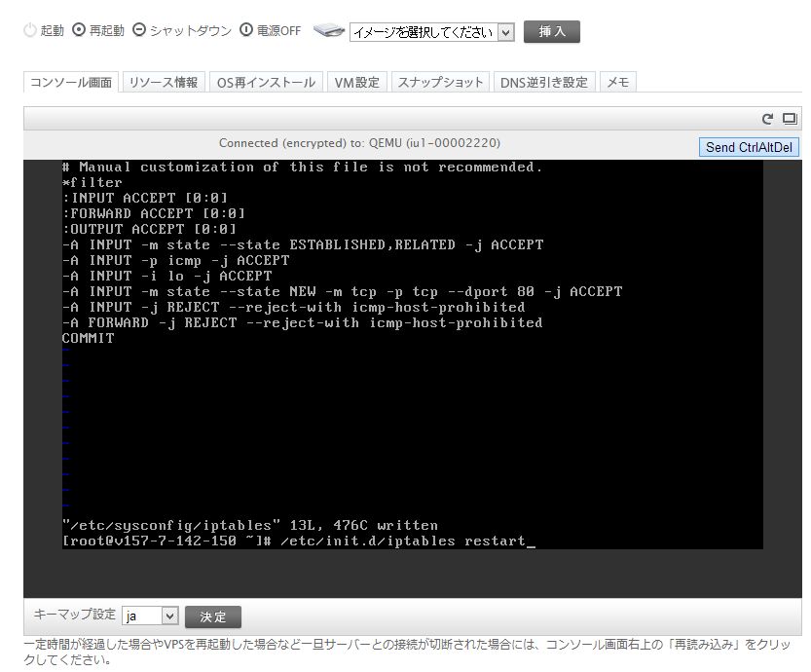Click the 再起動 text label
The image size is (811, 672).
(x=106, y=30)
